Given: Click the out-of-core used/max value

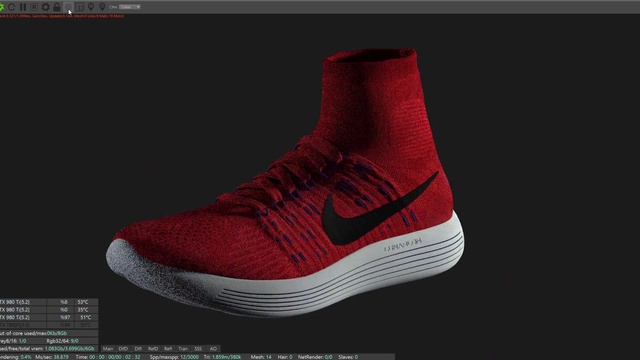Looking at the screenshot, I should point(57,333).
